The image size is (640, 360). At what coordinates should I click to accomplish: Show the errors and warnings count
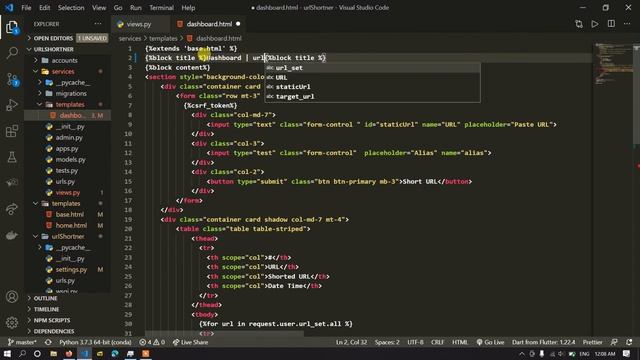pos(152,342)
